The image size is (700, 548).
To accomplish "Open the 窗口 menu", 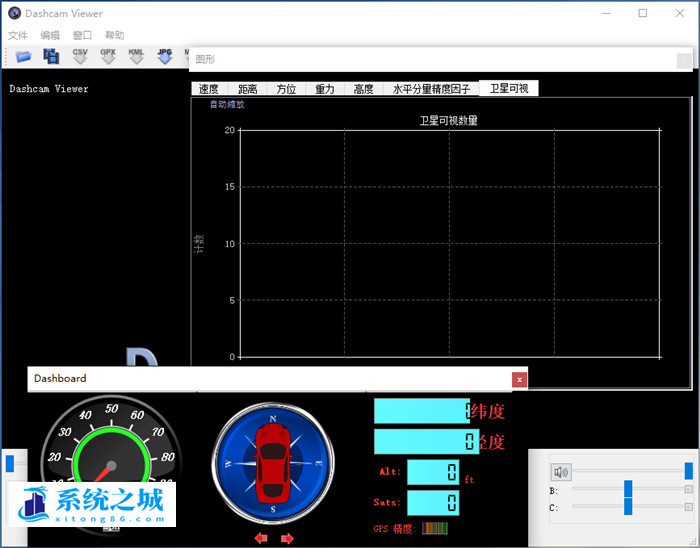I will coord(82,35).
